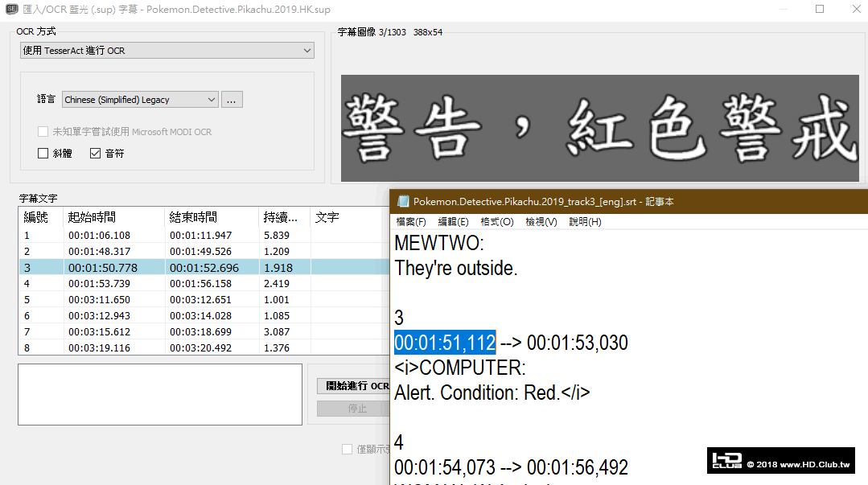Click the MEWTWO: line in Notepad
868x485 pixels.
(439, 243)
